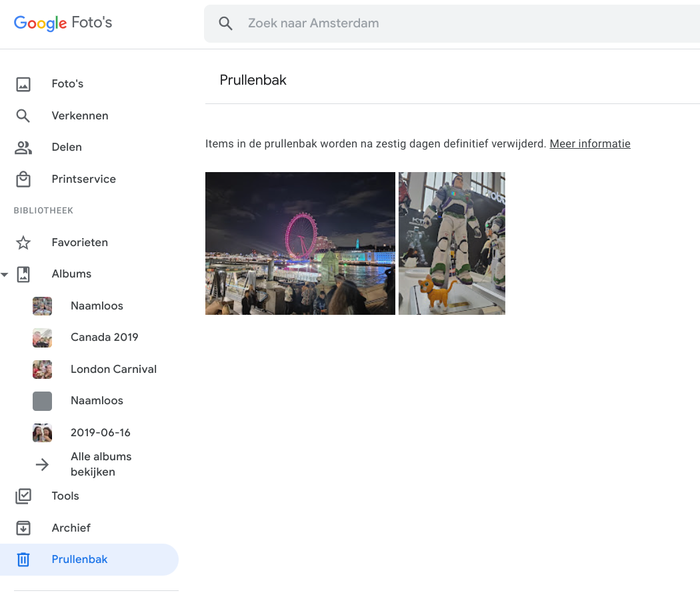Collapse the Albums tree with the arrow

5,274
